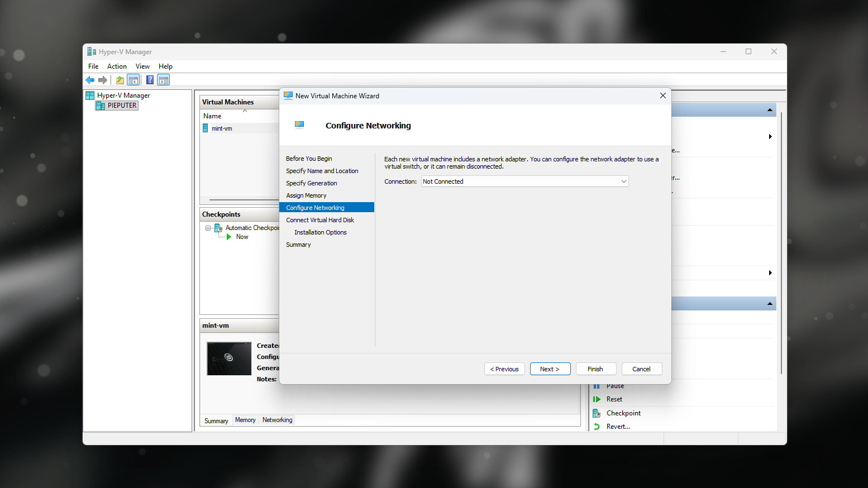This screenshot has height=488, width=868.
Task: Open the File menu
Action: pos(93,66)
